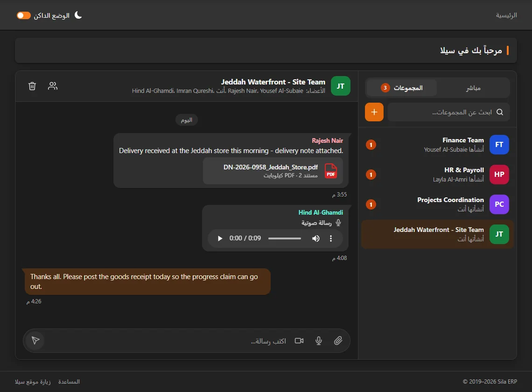Screen dimensions: 532x392
Task: Click the اليوم date label
Action: [x=187, y=120]
